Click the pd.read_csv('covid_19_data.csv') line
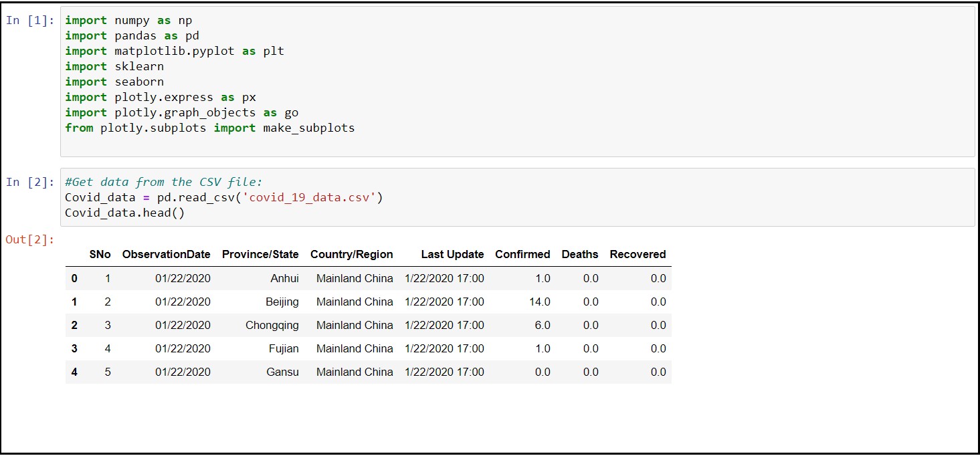Image resolution: width=980 pixels, height=456 pixels. (224, 197)
